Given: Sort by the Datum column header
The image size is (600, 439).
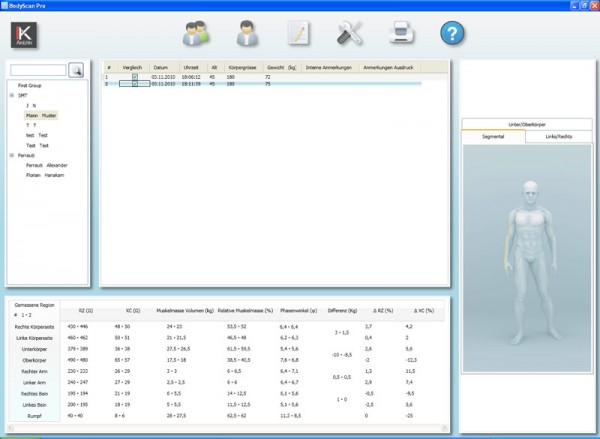Looking at the screenshot, I should tap(160, 69).
